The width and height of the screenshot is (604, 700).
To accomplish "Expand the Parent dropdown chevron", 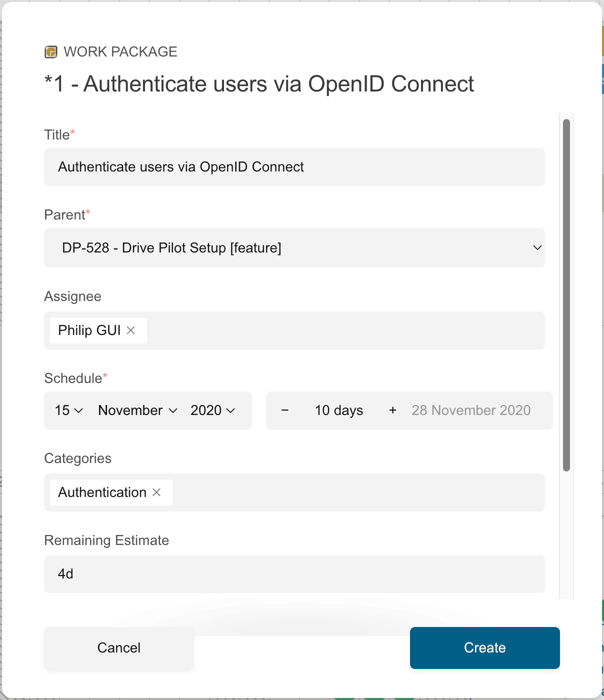I will click(x=537, y=248).
